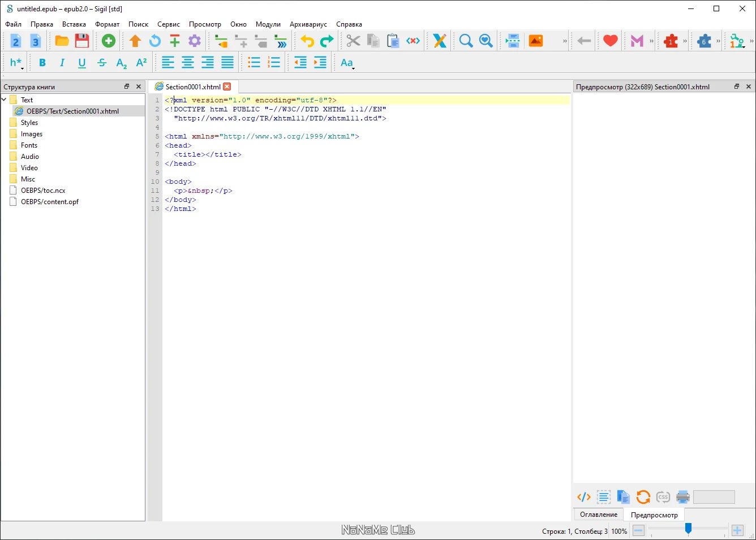Click the yellow Undo arrow icon

pos(307,41)
